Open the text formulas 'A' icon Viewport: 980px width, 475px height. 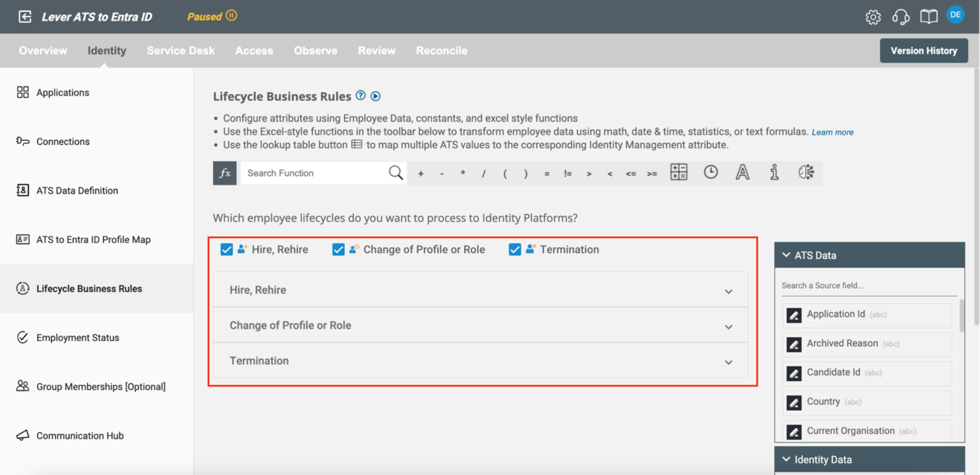[742, 173]
